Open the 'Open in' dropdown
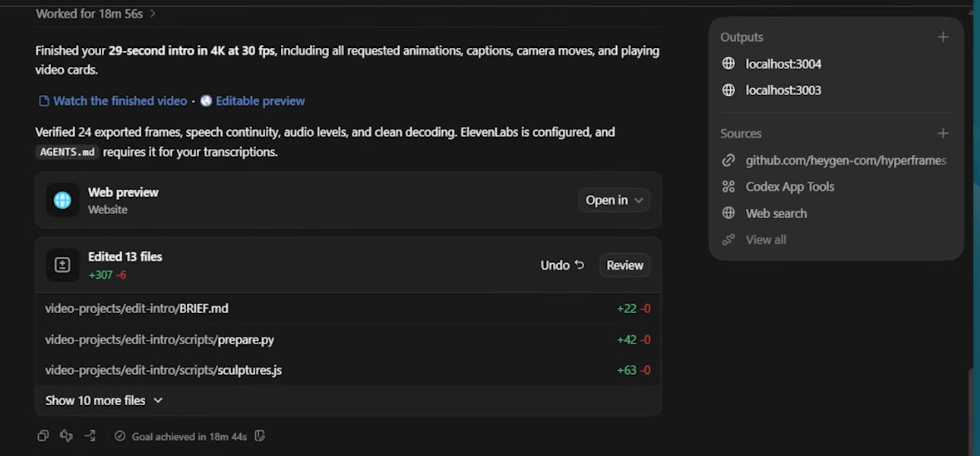 (614, 201)
